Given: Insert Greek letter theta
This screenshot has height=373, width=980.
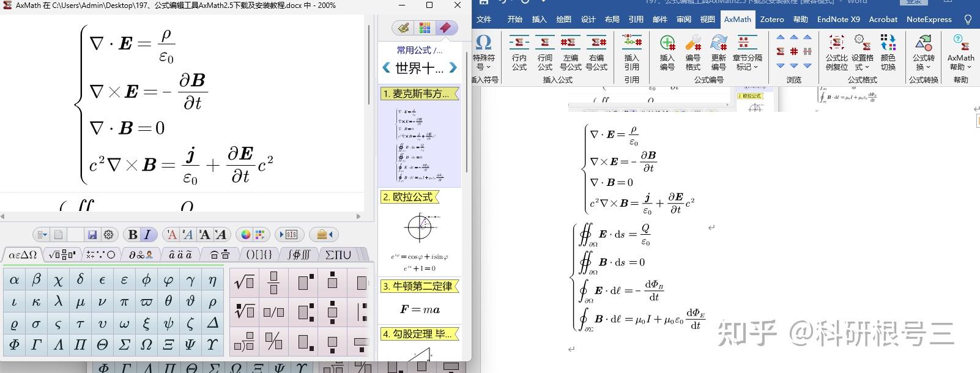Looking at the screenshot, I should point(168,301).
